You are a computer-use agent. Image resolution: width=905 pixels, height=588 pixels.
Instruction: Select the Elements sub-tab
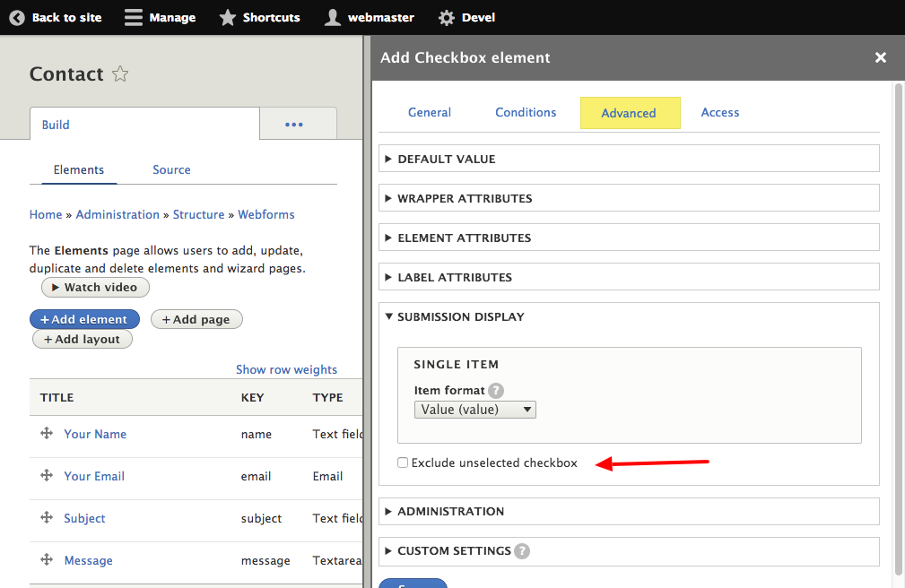tap(79, 169)
